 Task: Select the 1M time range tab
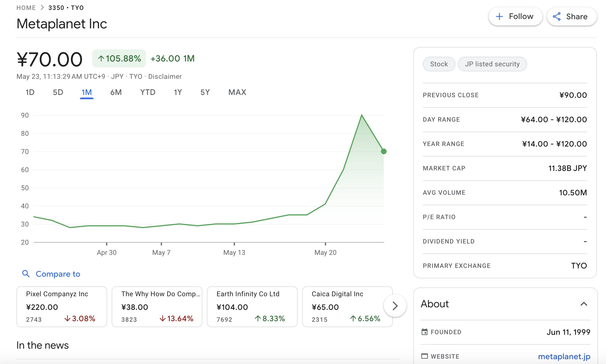point(87,92)
